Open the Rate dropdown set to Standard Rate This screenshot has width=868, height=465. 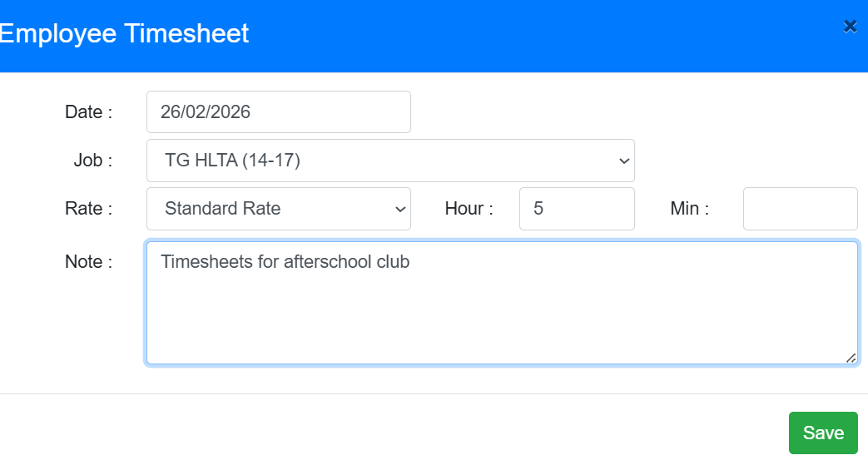[x=278, y=209]
